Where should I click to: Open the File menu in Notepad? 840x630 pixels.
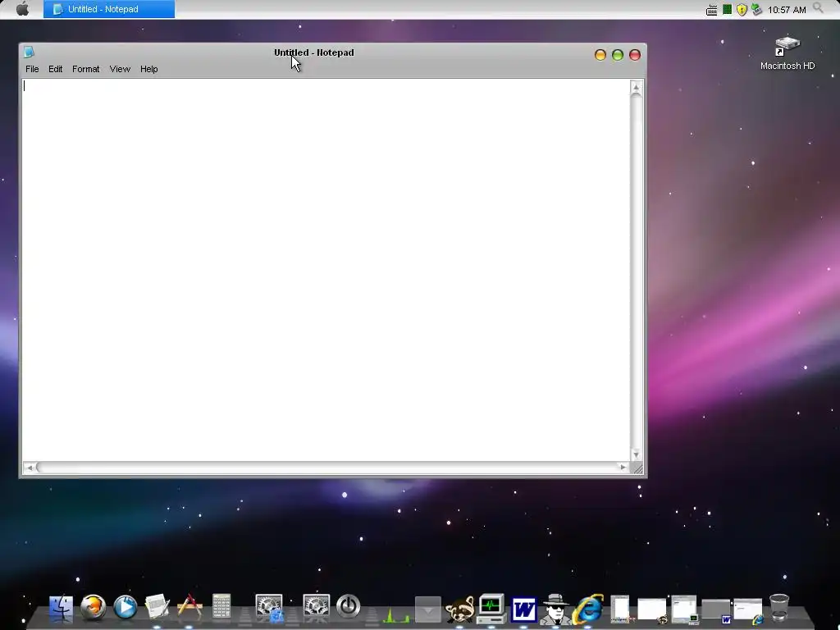point(32,69)
